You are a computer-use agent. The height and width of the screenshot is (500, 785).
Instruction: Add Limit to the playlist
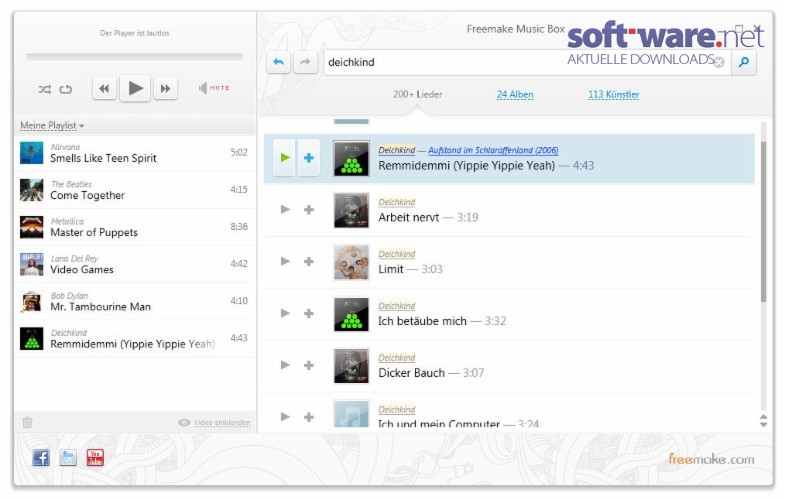pos(309,261)
